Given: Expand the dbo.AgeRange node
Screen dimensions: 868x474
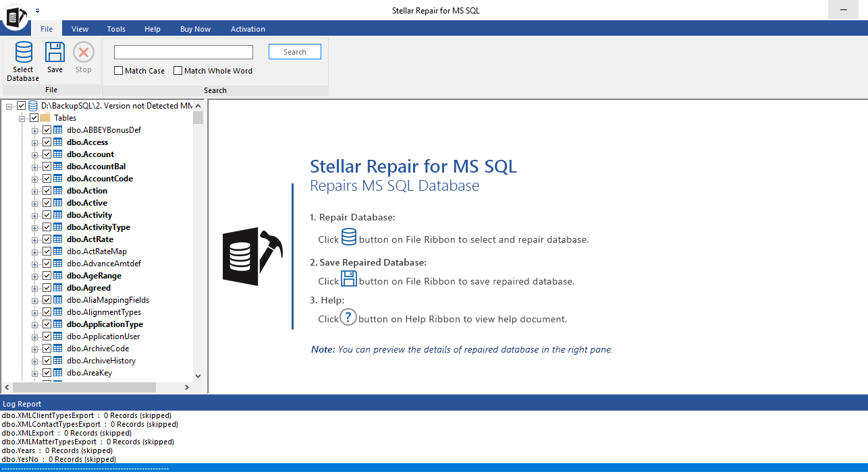Looking at the screenshot, I should tap(35, 276).
